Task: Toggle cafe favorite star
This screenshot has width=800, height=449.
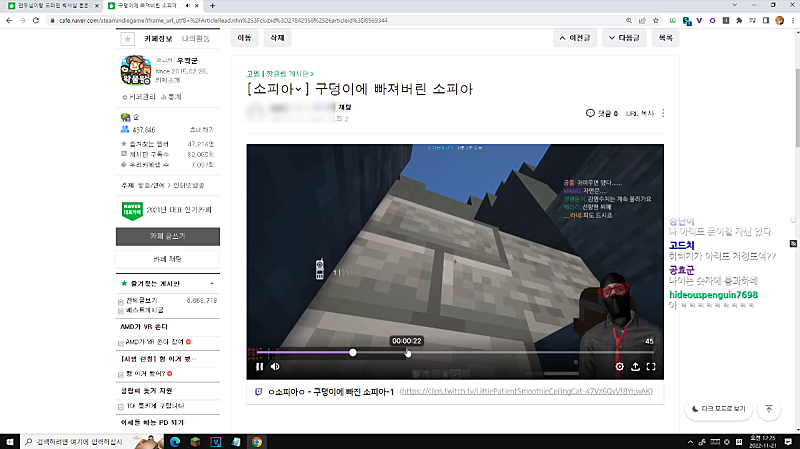Action: point(127,39)
